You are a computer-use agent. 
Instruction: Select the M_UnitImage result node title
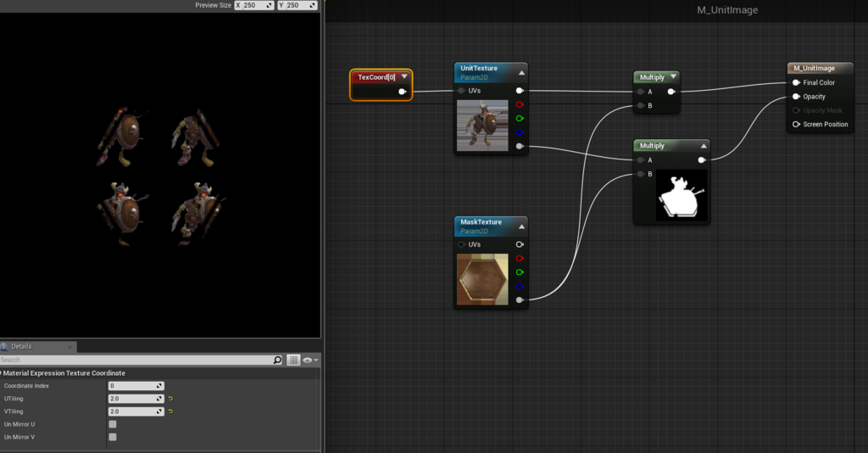pos(814,68)
